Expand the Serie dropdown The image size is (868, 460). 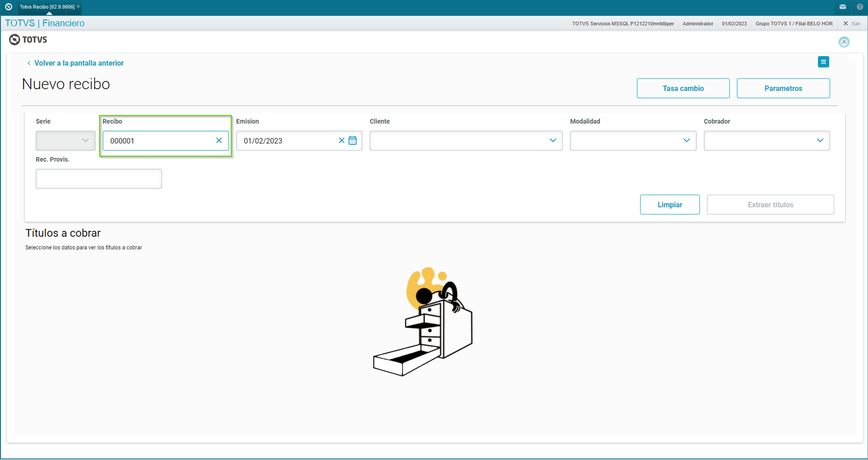point(66,141)
